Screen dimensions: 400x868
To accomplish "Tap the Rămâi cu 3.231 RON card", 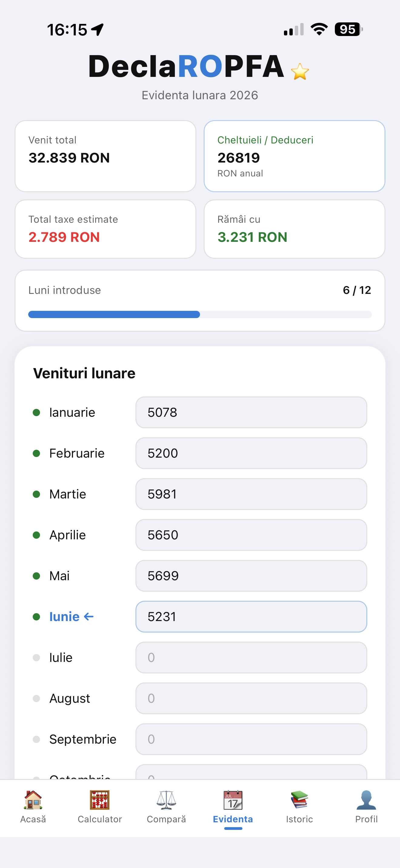I will coord(295,229).
